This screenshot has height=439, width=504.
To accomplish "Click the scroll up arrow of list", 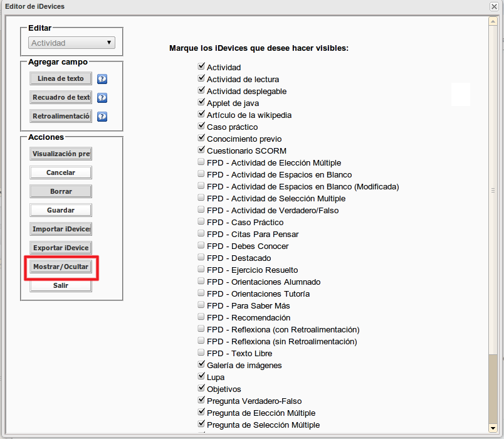I will click(493, 21).
